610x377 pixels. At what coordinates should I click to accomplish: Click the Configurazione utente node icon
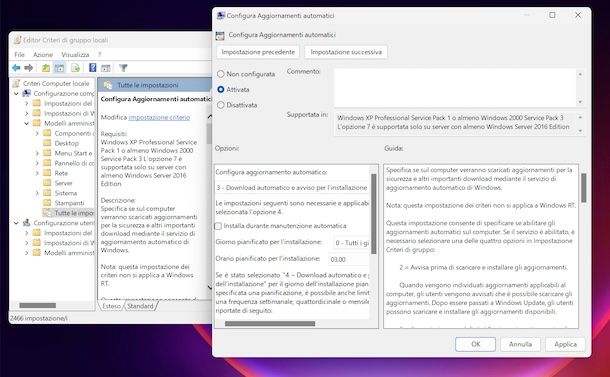tap(26, 223)
